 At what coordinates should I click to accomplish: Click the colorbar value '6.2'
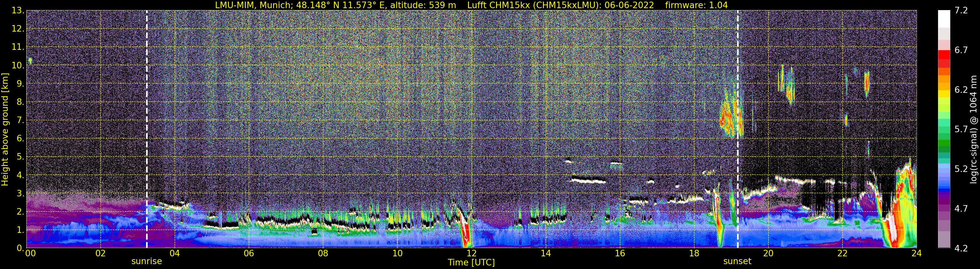961,90
